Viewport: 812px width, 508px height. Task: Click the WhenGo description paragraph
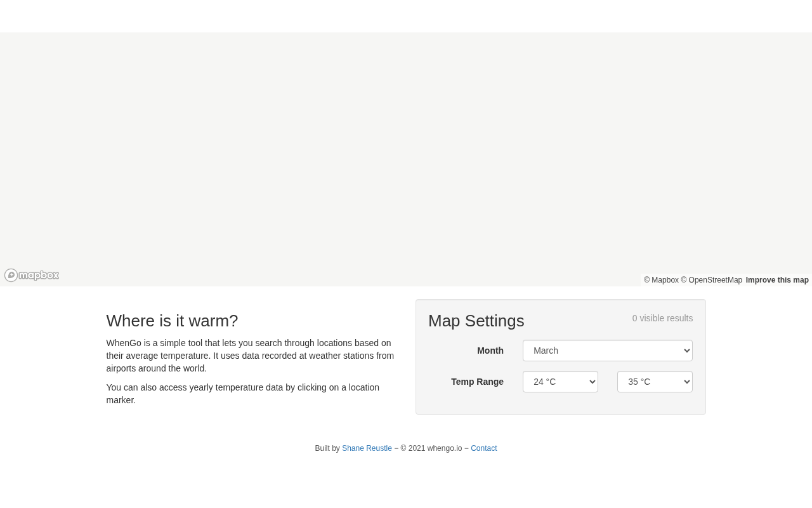pyautogui.click(x=250, y=356)
